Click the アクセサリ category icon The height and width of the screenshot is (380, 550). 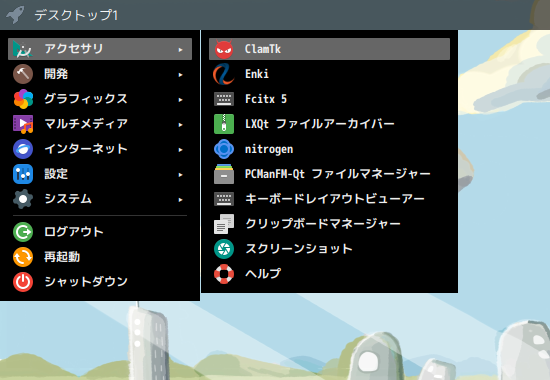pyautogui.click(x=23, y=49)
